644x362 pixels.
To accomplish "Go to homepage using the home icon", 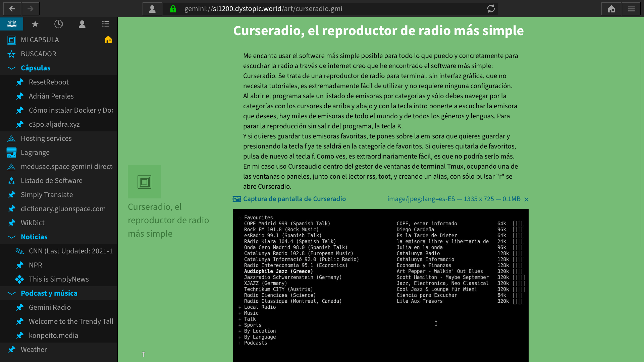I will click(x=611, y=9).
